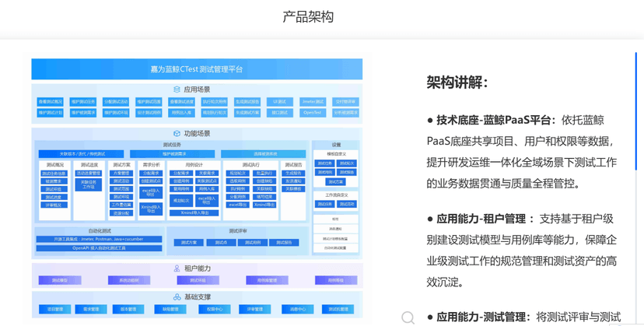Screen dimensions: 644x326
Task: Click the 接口测试 box in 应用场景
Action: [280, 113]
